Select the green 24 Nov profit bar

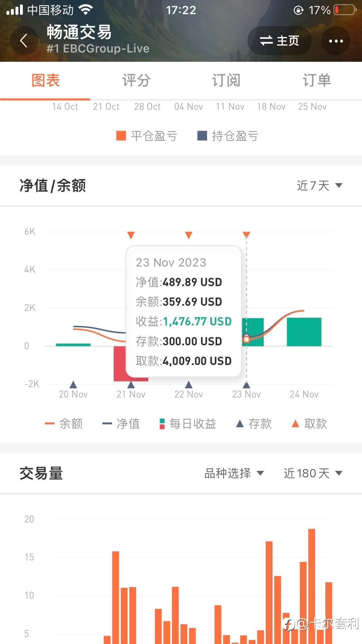coord(304,332)
